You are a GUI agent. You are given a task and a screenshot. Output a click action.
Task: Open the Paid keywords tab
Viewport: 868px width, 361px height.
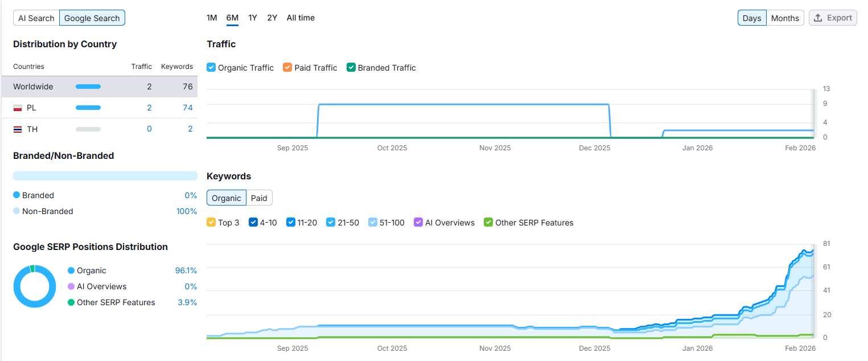click(259, 198)
